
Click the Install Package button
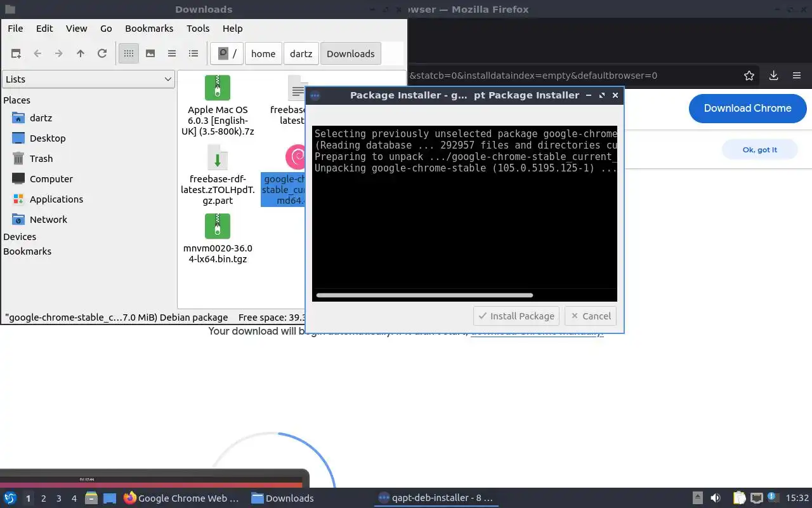pyautogui.click(x=516, y=316)
